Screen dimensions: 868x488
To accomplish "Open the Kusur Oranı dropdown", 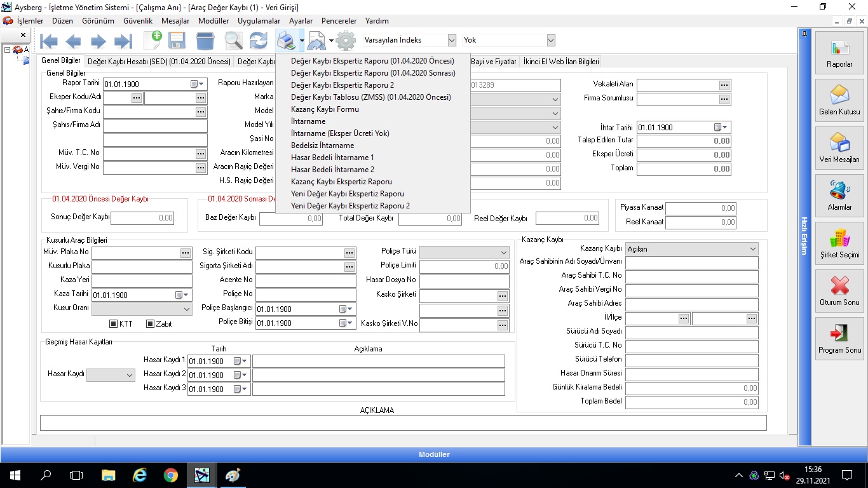I will coord(187,309).
